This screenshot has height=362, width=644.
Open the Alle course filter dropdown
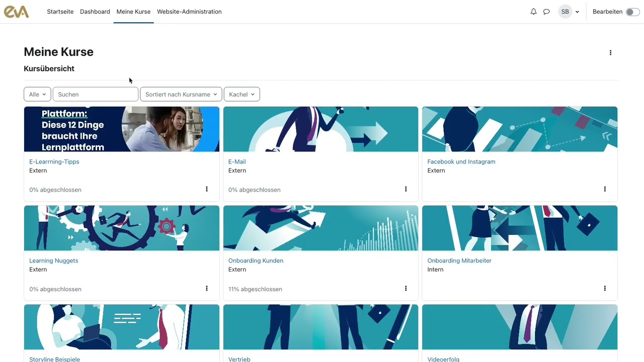pos(37,94)
